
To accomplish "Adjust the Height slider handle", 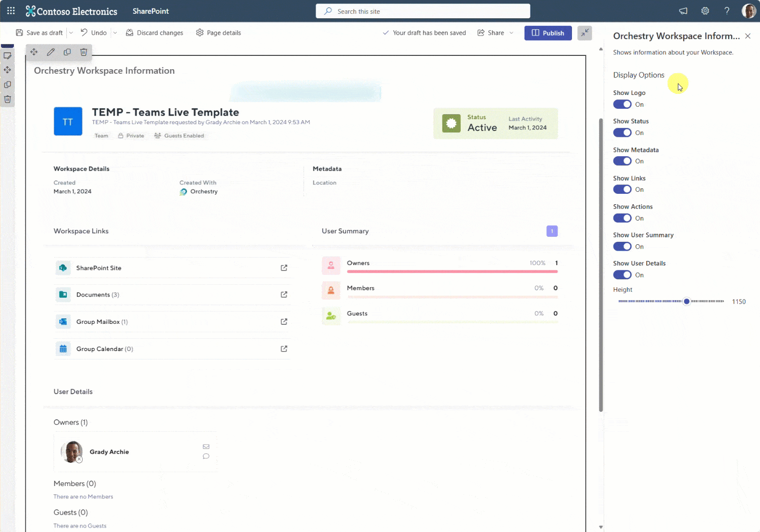I will tap(686, 301).
